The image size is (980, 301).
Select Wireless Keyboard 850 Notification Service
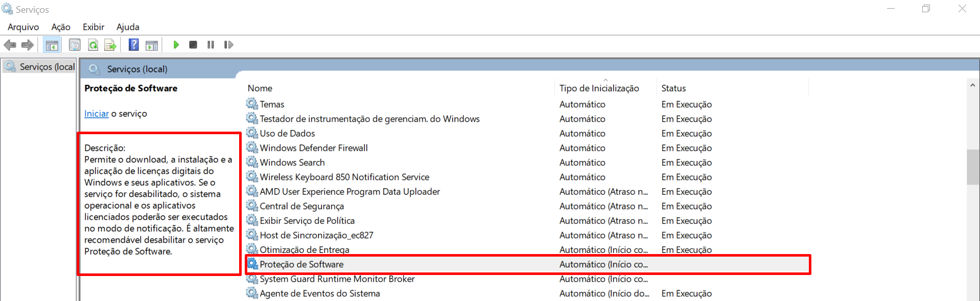coord(527,177)
